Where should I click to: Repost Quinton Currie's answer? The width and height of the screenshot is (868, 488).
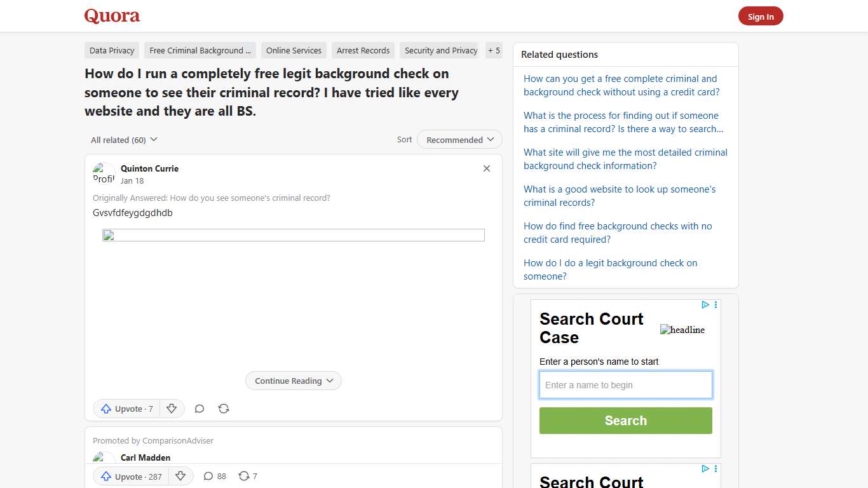[223, 409]
